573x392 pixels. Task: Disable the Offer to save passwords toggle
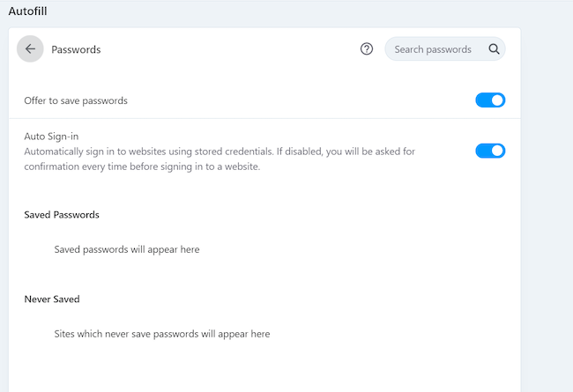[490, 100]
